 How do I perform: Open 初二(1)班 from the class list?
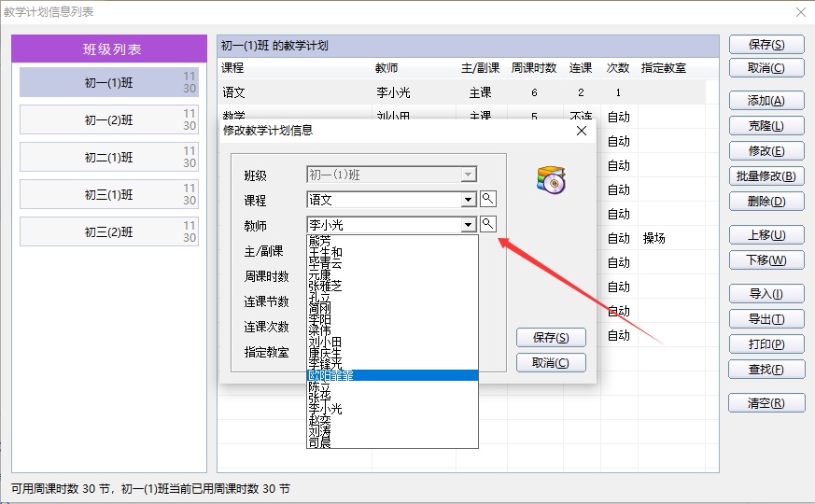[x=108, y=158]
